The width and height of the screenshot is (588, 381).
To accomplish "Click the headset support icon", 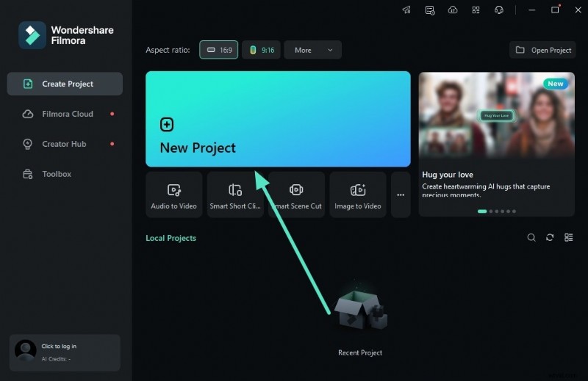I will pyautogui.click(x=499, y=10).
